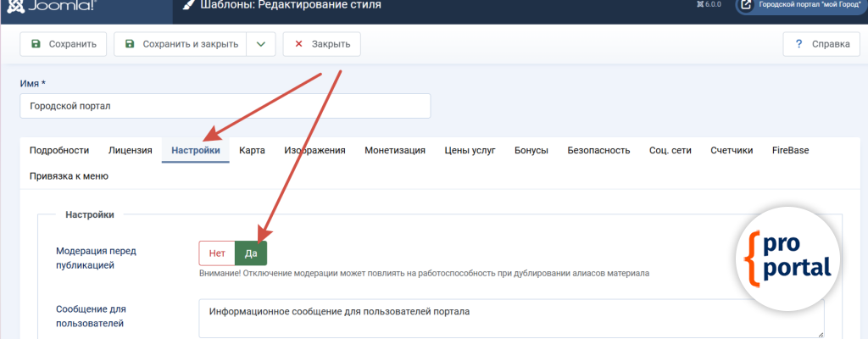Select the Безопасность tab

[x=598, y=150]
